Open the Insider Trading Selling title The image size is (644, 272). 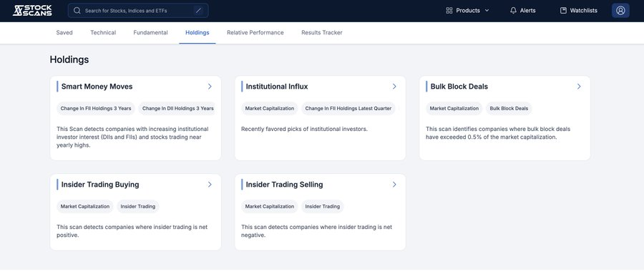[284, 185]
